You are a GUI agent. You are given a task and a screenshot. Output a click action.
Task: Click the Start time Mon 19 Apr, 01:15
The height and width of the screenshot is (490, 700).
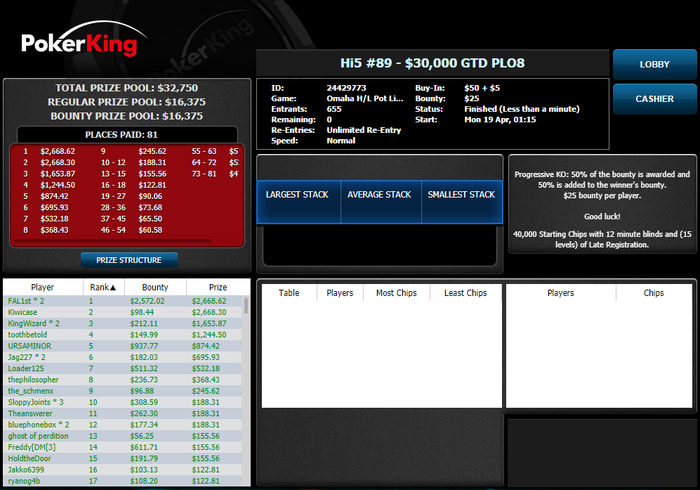click(x=500, y=120)
